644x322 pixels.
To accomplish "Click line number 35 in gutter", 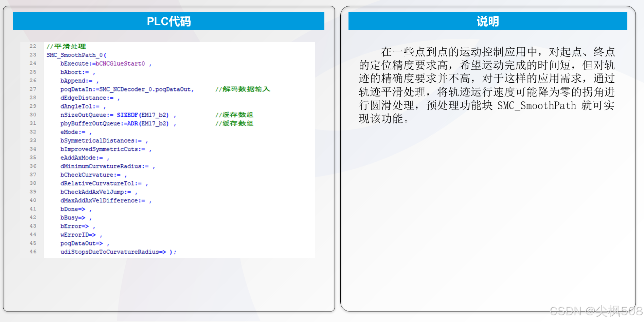I will point(33,158).
